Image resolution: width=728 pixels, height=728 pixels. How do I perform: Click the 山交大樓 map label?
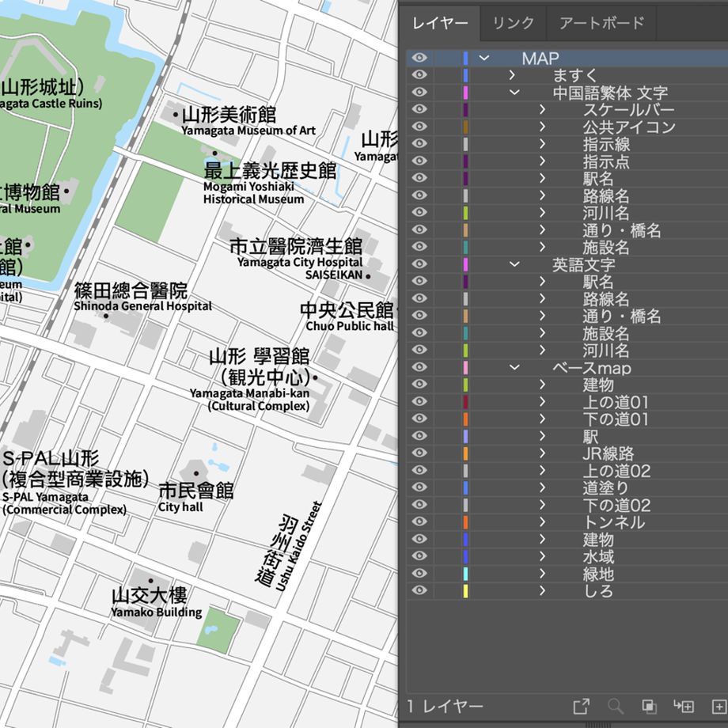pyautogui.click(x=149, y=595)
